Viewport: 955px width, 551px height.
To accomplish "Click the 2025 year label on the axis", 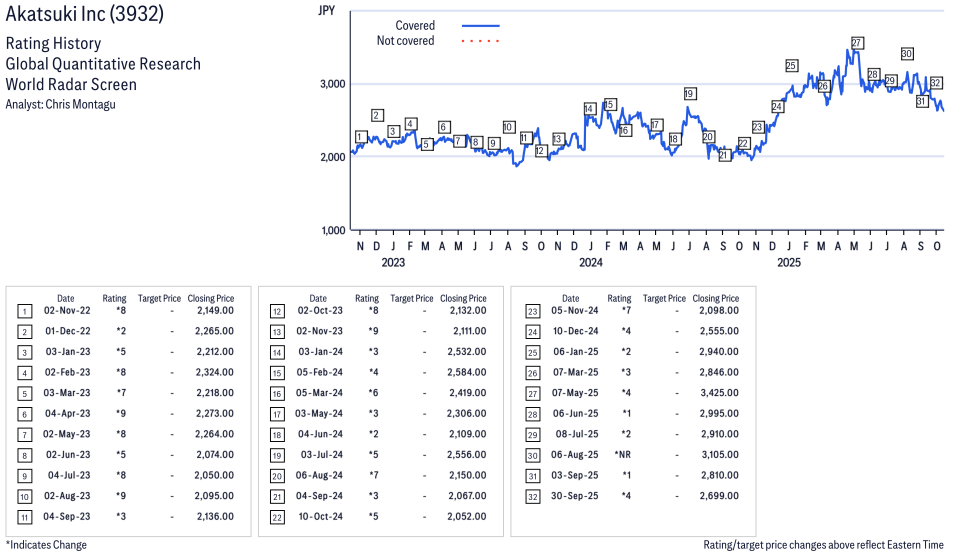I will (789, 263).
